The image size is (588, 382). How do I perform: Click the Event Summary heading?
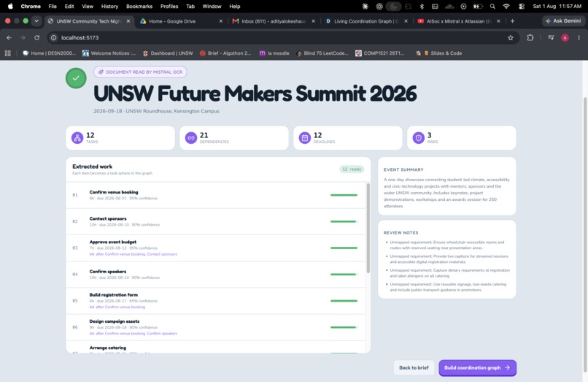pos(403,169)
